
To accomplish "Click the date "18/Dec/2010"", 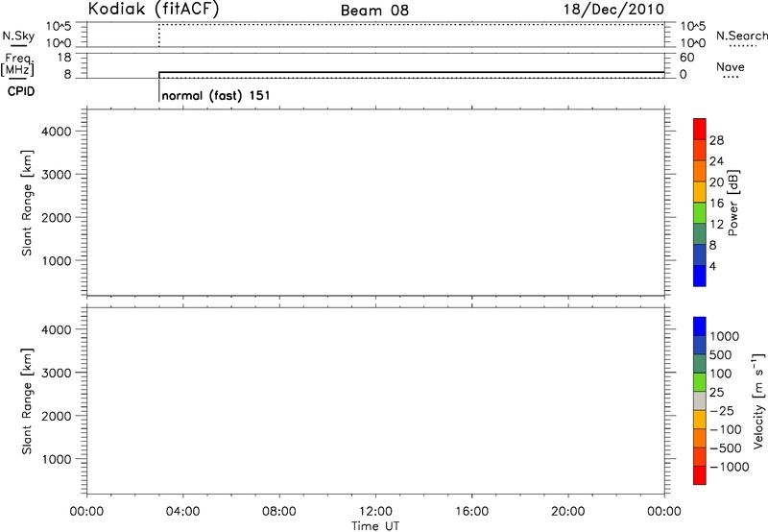I will 613,10.
